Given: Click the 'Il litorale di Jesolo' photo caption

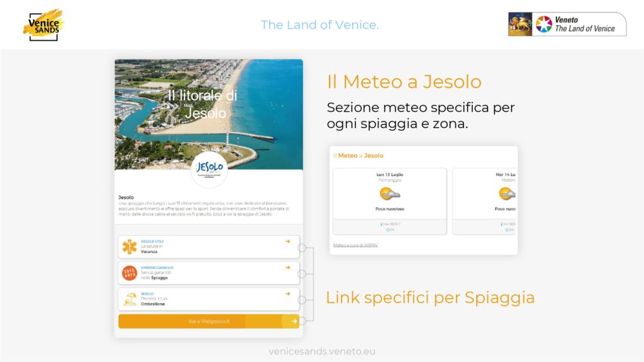Looking at the screenshot, I should (x=203, y=104).
